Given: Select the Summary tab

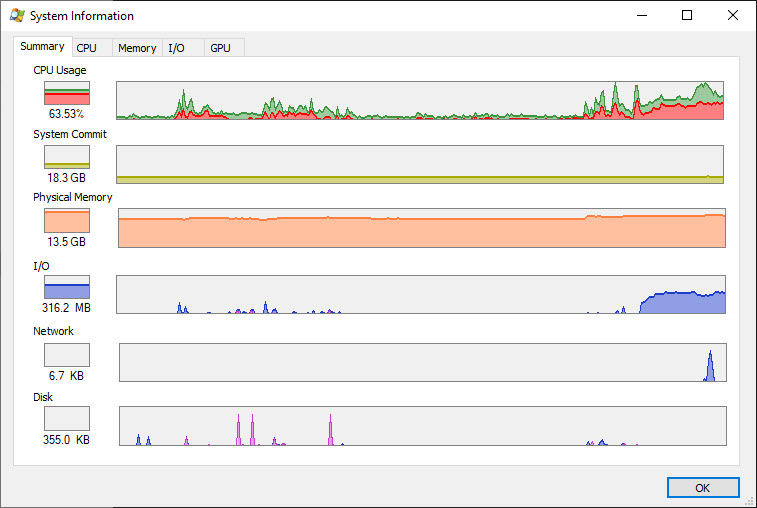Looking at the screenshot, I should 43,46.
